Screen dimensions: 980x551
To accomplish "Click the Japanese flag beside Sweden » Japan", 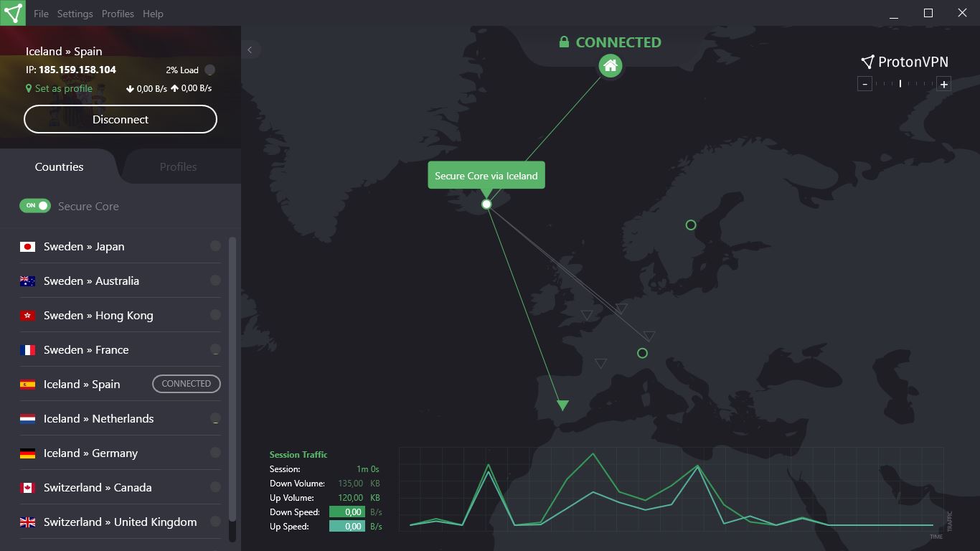I will [x=27, y=246].
